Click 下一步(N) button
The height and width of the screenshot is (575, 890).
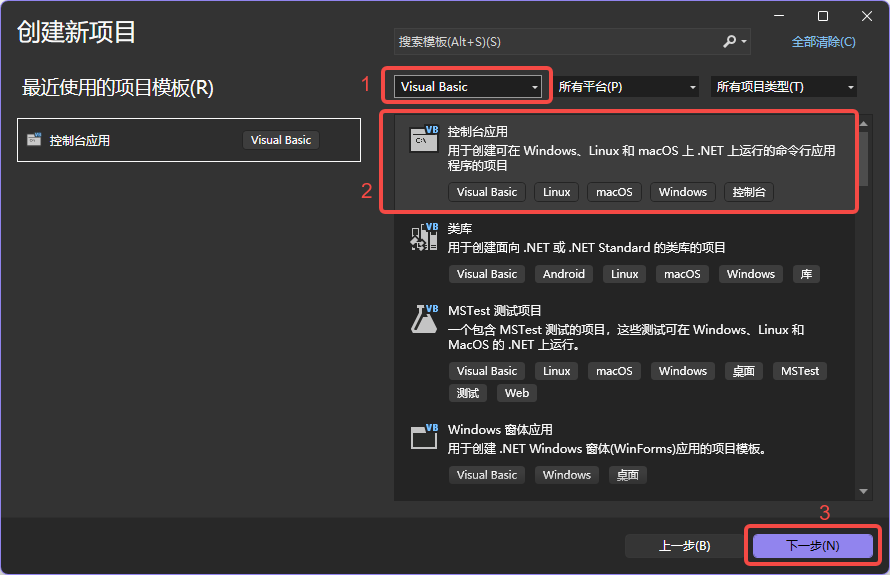tap(812, 545)
